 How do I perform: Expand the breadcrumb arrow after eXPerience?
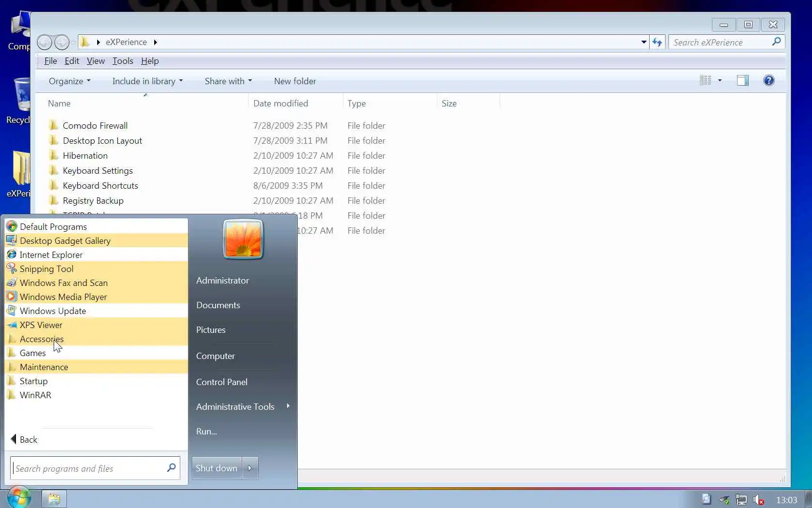(155, 42)
